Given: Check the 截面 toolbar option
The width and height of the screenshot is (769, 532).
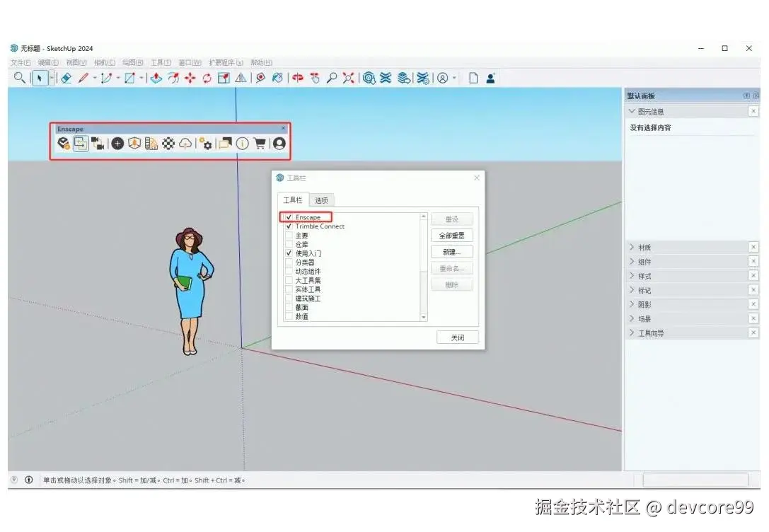Looking at the screenshot, I should [289, 307].
